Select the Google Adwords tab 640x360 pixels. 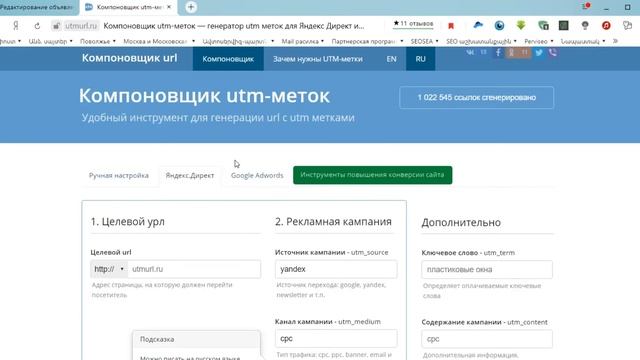point(257,176)
